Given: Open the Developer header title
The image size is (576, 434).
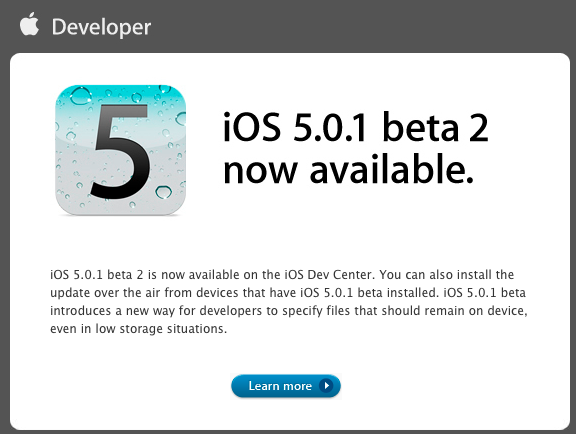Looking at the screenshot, I should click(101, 28).
